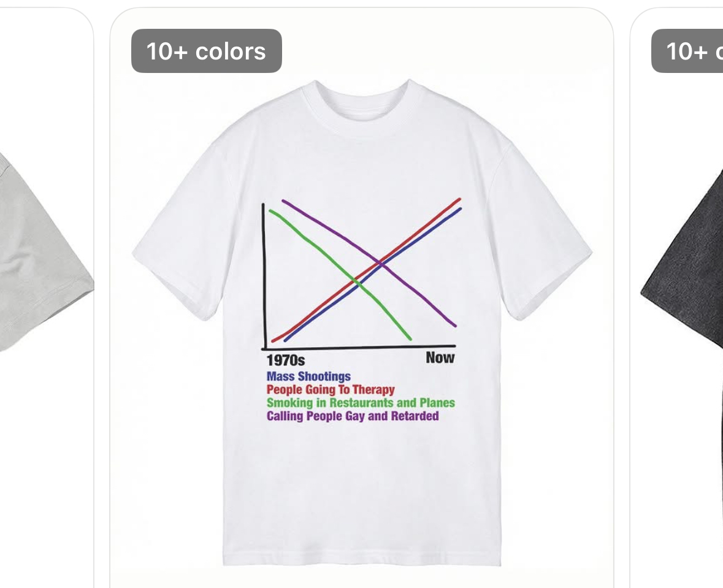Click the "1970s" axis label on the shirt
This screenshot has height=588, width=723.
(x=285, y=360)
